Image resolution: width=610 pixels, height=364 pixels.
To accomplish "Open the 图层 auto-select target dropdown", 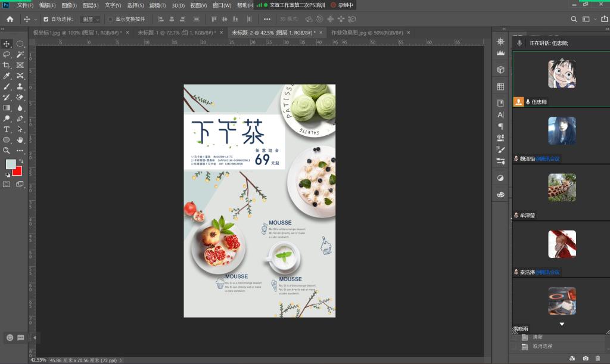I will (x=91, y=19).
